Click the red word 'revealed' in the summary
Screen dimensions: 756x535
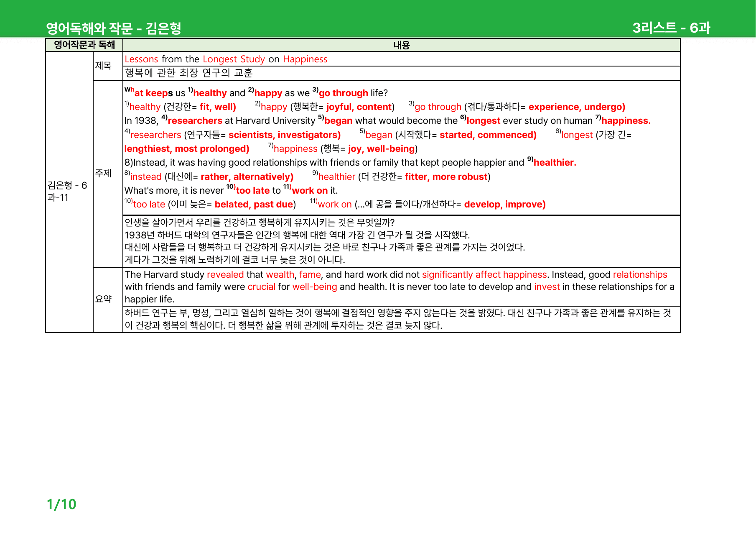pos(225,275)
